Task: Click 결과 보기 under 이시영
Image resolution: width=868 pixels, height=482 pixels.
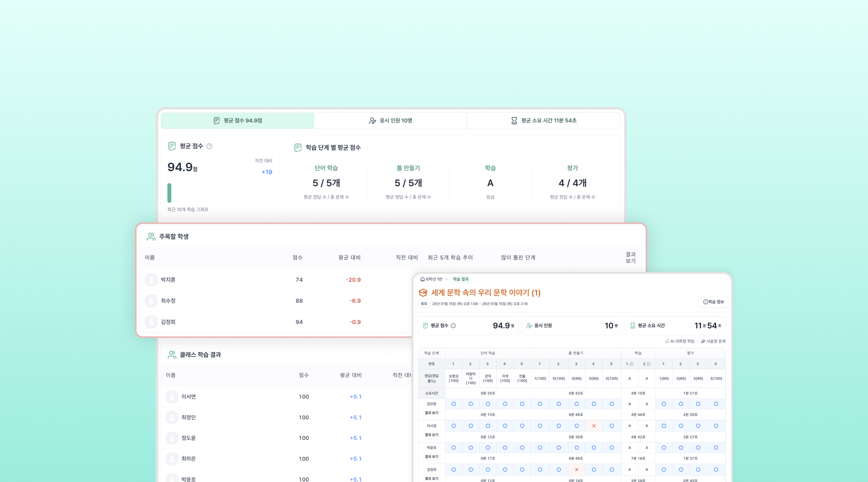Action: (x=432, y=435)
